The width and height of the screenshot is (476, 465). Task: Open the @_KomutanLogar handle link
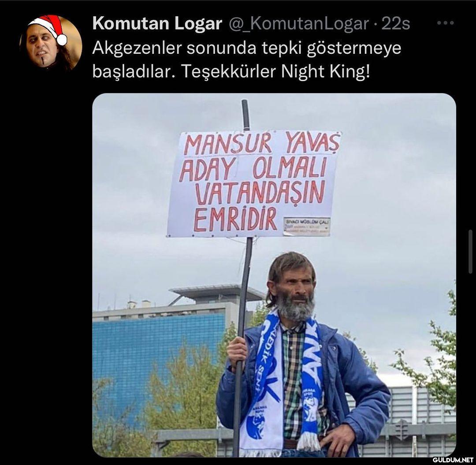298,24
